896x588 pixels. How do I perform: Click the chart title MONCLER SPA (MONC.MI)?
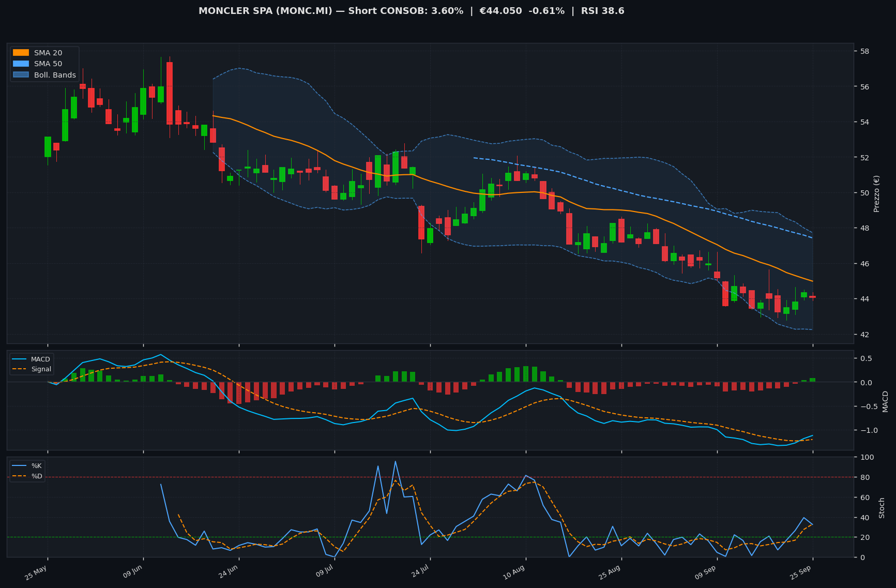pos(265,11)
